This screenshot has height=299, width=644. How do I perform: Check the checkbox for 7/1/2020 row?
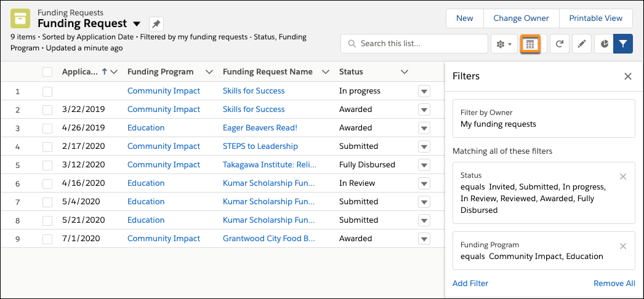click(47, 239)
